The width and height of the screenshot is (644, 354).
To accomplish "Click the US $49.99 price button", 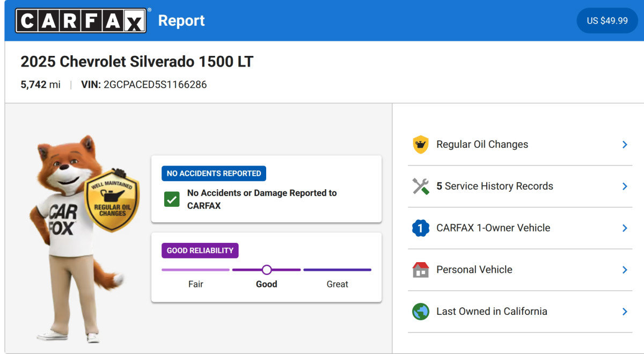I will coord(607,20).
